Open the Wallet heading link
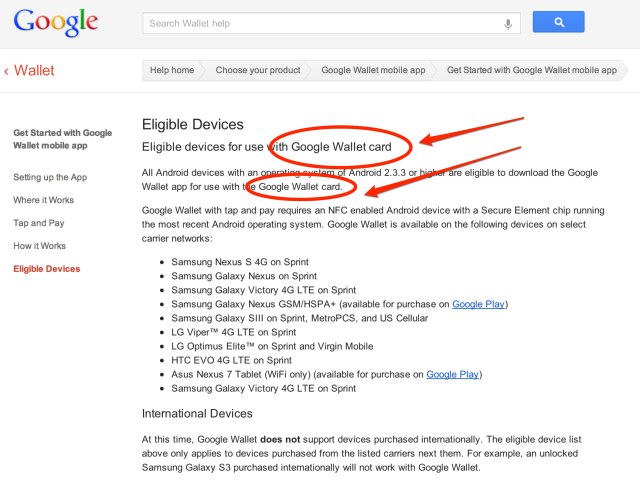The image size is (640, 481). pyautogui.click(x=34, y=71)
